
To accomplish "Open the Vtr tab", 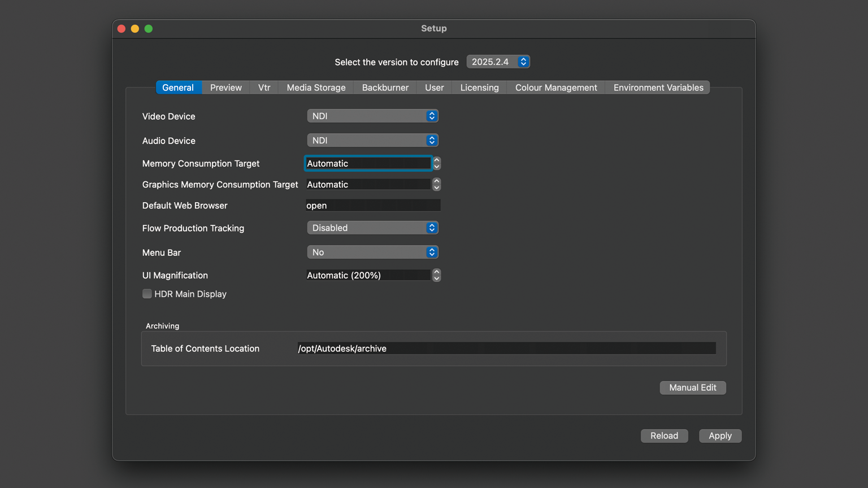I will tap(264, 88).
